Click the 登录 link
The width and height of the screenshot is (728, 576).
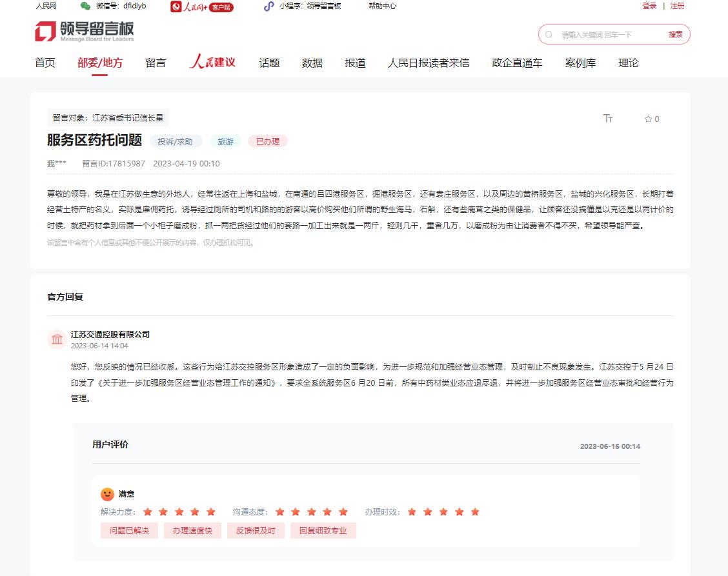[x=649, y=6]
